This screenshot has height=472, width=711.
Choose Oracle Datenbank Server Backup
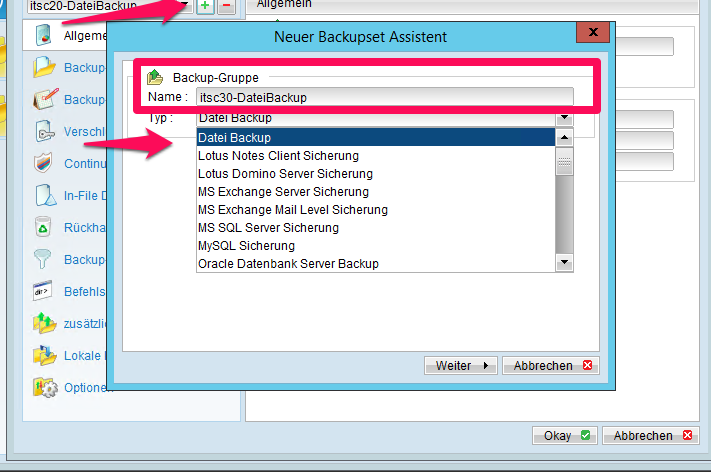[375, 263]
